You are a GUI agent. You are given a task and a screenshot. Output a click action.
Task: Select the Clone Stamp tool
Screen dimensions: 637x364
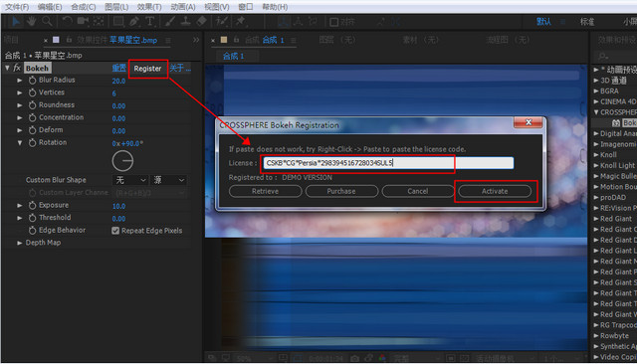tap(186, 22)
